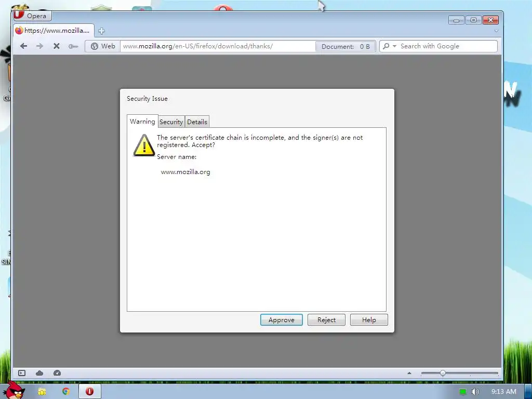Open the volume speaker tray icon
Image resolution: width=532 pixels, height=399 pixels.
pyautogui.click(x=475, y=392)
